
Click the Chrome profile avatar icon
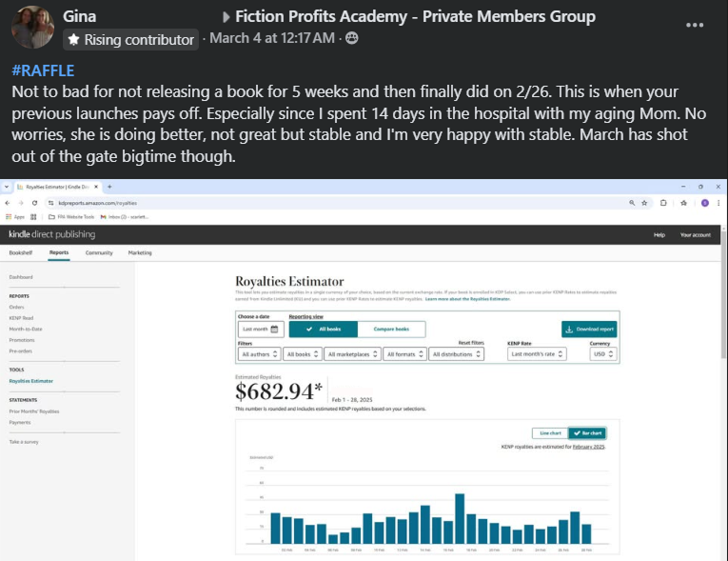704,203
